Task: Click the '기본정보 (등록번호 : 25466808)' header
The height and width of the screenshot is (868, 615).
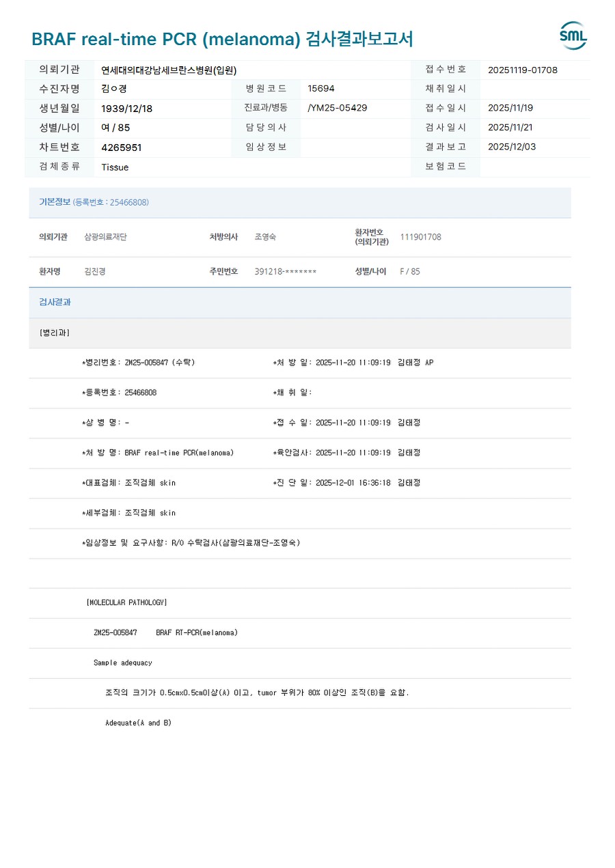Action: pos(94,202)
